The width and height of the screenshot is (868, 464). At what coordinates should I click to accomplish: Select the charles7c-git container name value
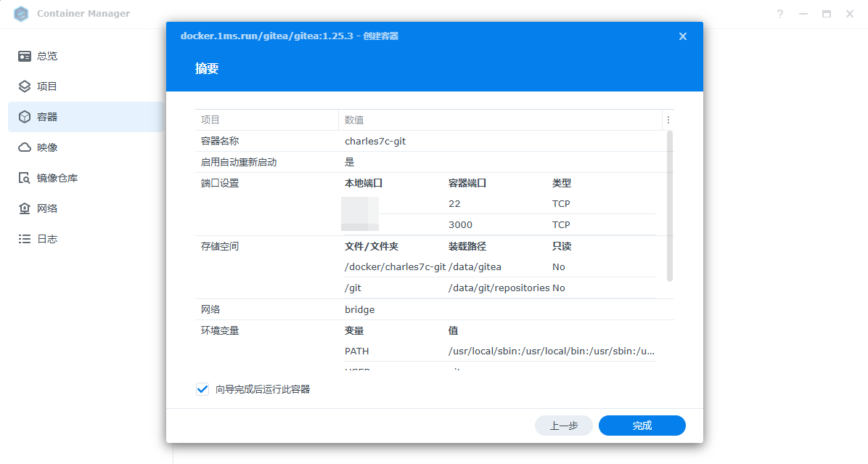coord(375,141)
